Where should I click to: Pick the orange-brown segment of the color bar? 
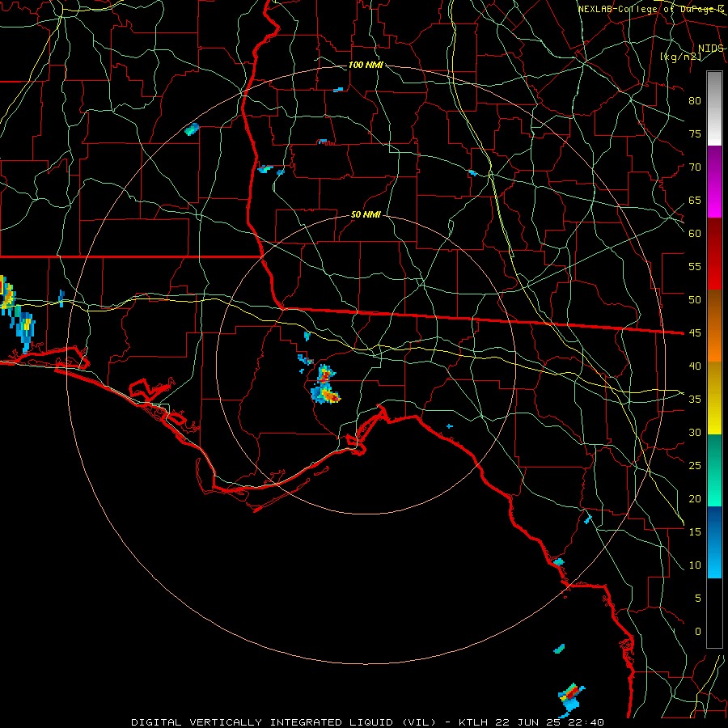(714, 325)
